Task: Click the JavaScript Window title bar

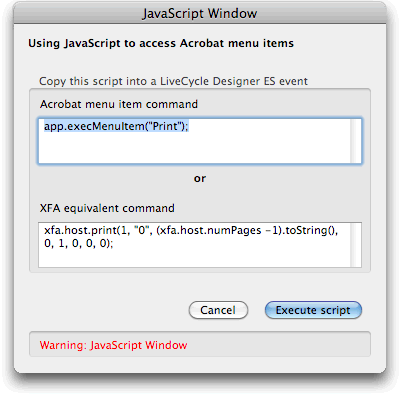Action: 200,13
